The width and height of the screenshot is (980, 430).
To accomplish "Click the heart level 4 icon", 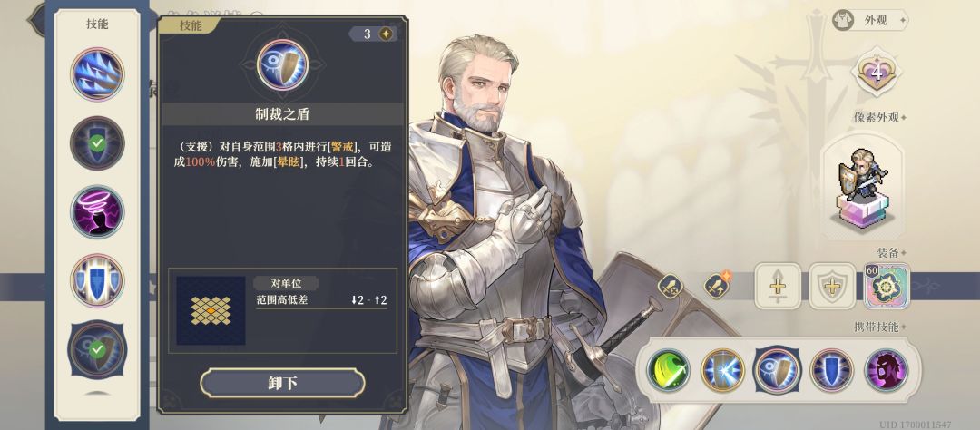I will [876, 73].
